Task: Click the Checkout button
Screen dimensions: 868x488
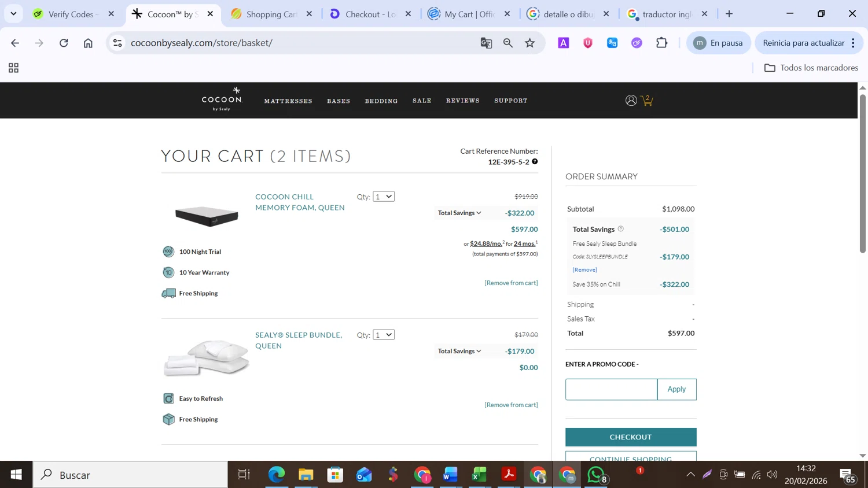Action: click(x=631, y=437)
